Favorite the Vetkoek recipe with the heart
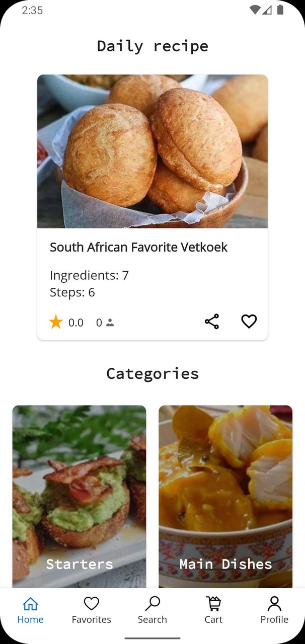This screenshot has width=305, height=644. point(249,321)
